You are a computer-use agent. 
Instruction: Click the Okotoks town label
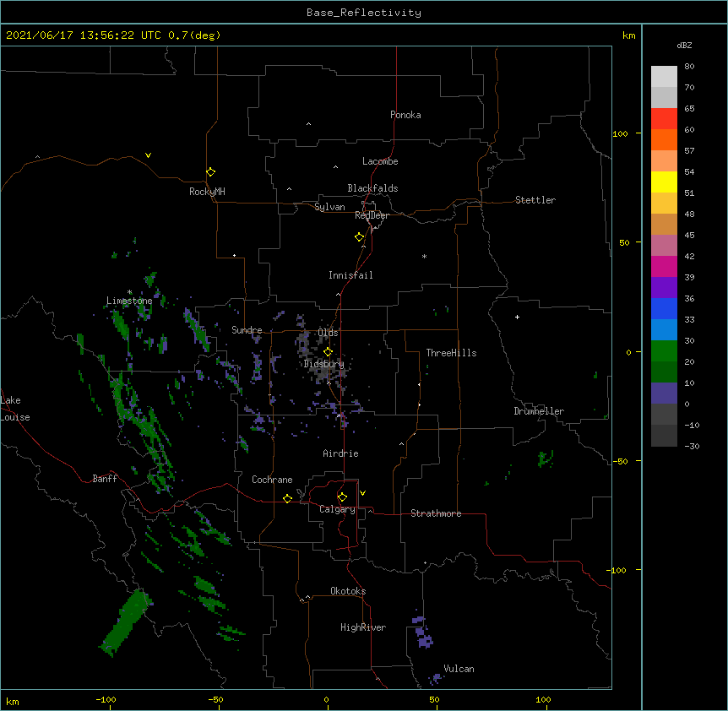point(348,591)
